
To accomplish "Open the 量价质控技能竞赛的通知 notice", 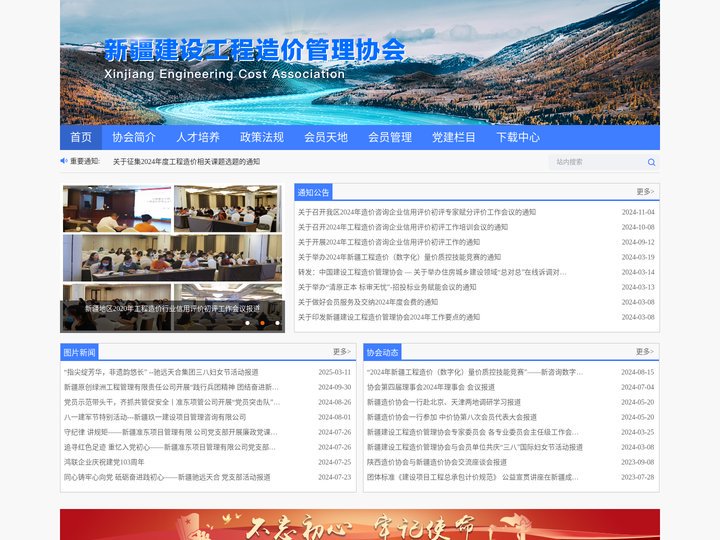I will click(x=399, y=257).
